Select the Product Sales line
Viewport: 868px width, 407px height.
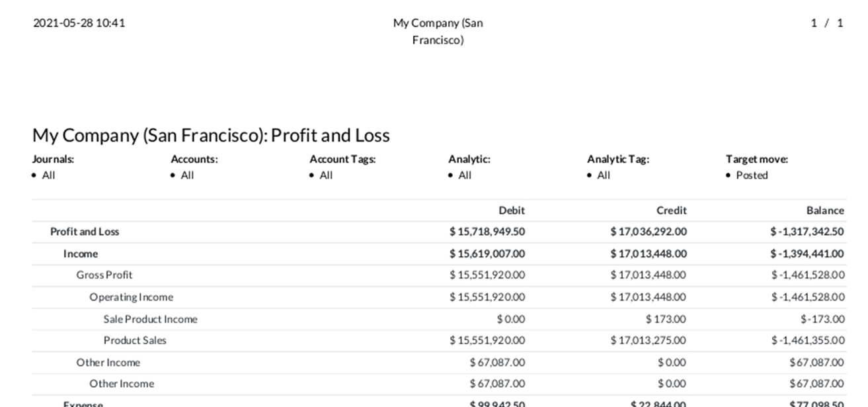click(x=135, y=340)
